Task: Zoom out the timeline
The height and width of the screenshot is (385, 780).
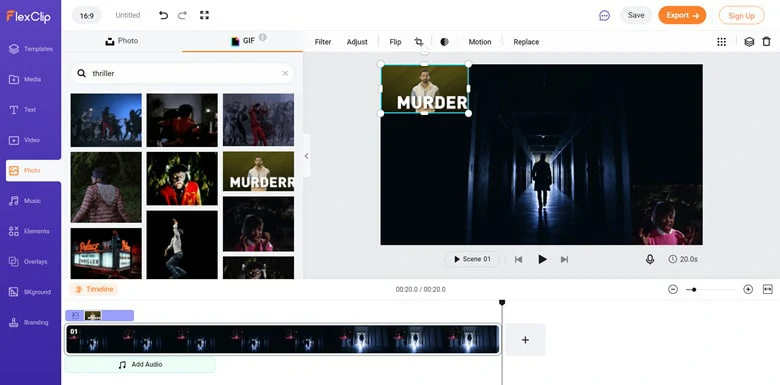Action: 673,289
